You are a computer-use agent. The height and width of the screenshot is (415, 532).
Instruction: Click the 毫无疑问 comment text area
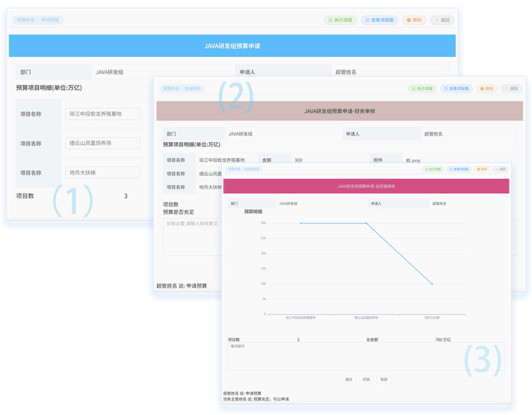pos(366,356)
